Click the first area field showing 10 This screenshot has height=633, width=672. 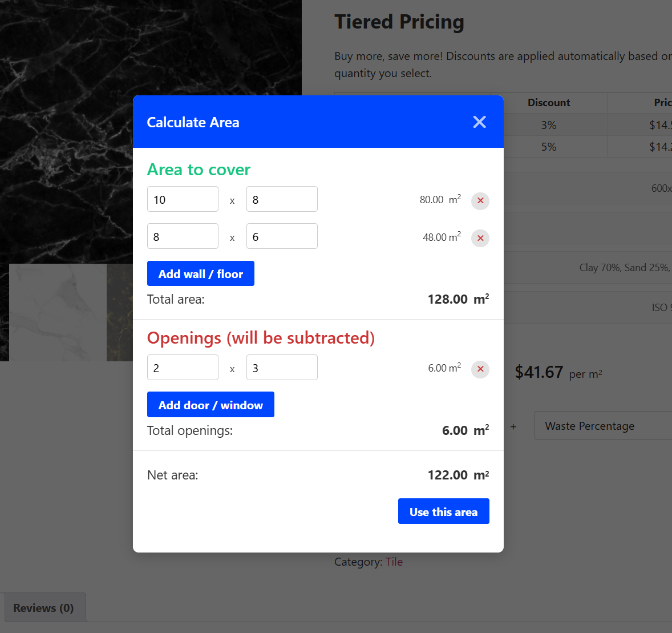(x=183, y=199)
